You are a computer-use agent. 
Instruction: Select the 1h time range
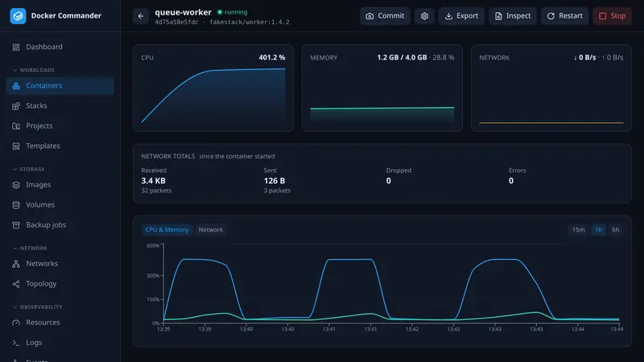(598, 229)
